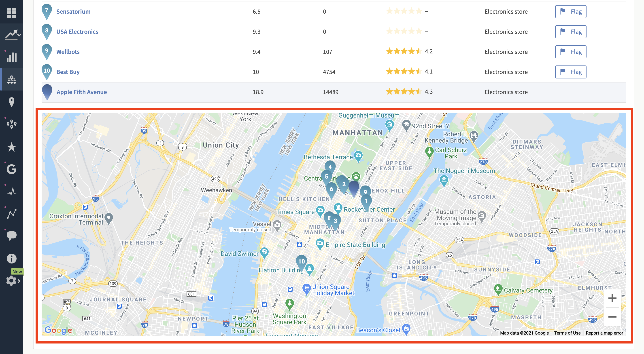Click Report a map error link
Screen dimensions: 644x354
tap(604, 333)
